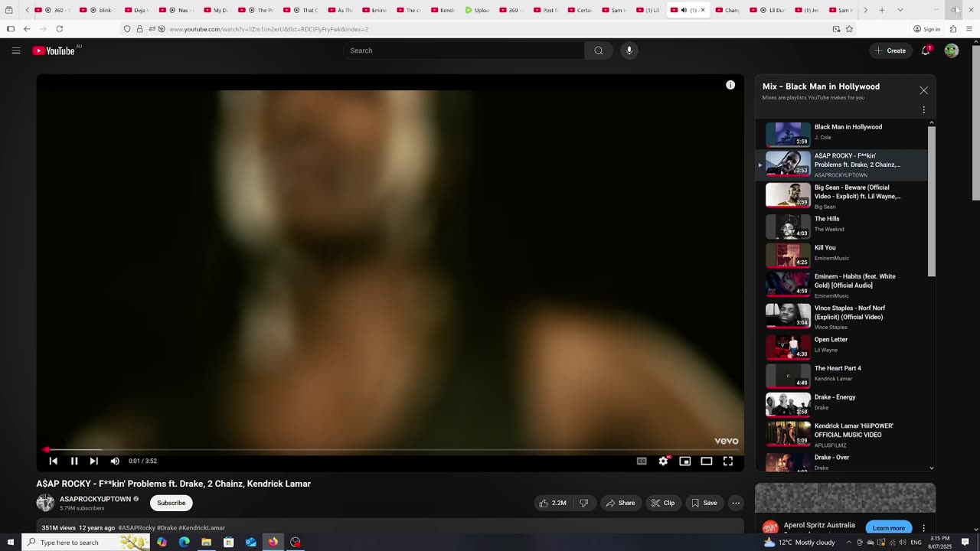Go back in browser history

coord(27,29)
